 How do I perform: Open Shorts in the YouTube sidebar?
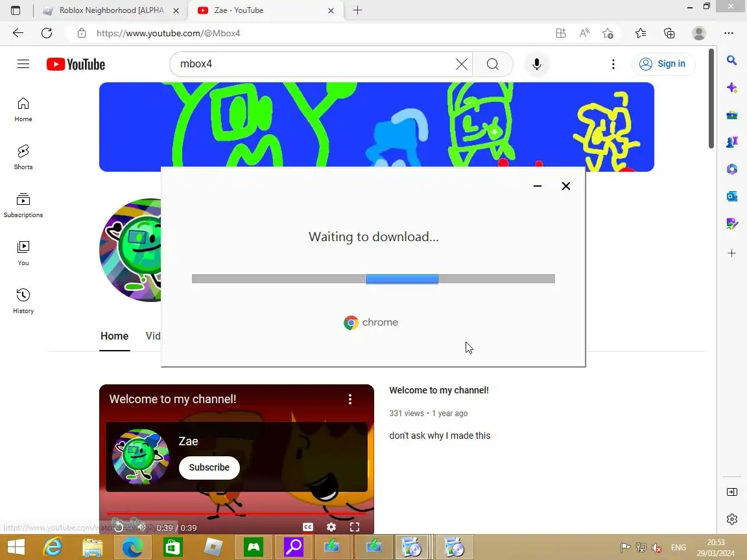pyautogui.click(x=23, y=157)
